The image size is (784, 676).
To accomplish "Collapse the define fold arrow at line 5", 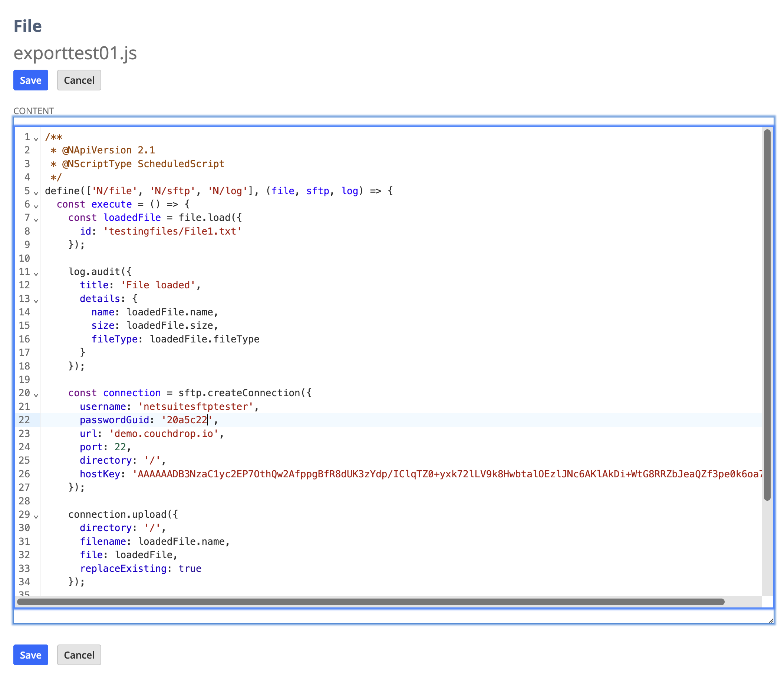I will 36,193.
